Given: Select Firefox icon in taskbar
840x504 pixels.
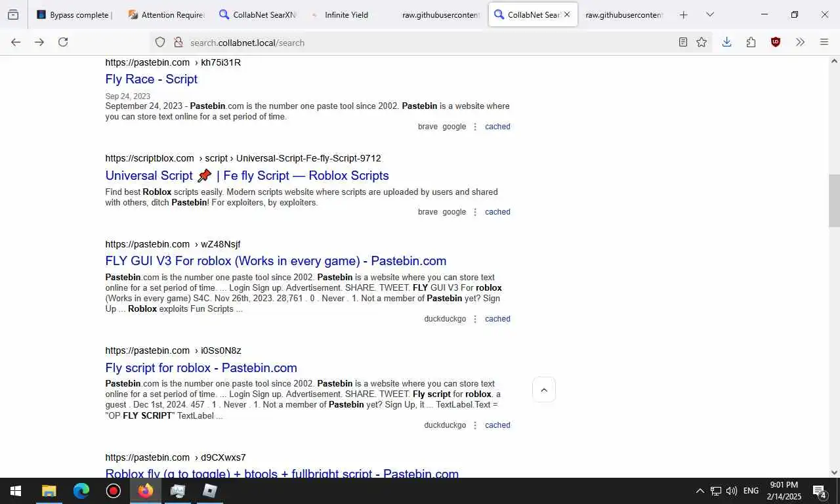Looking at the screenshot, I should pyautogui.click(x=146, y=491).
